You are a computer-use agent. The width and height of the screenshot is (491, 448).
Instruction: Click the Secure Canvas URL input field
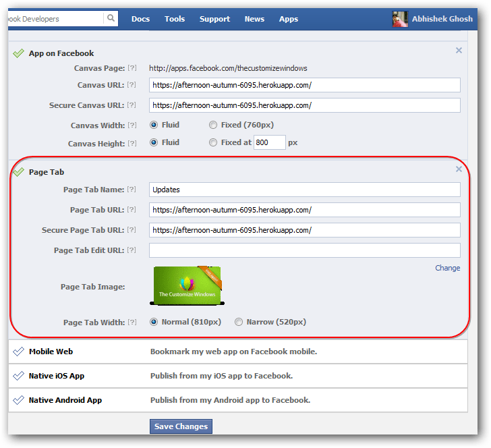pyautogui.click(x=305, y=105)
